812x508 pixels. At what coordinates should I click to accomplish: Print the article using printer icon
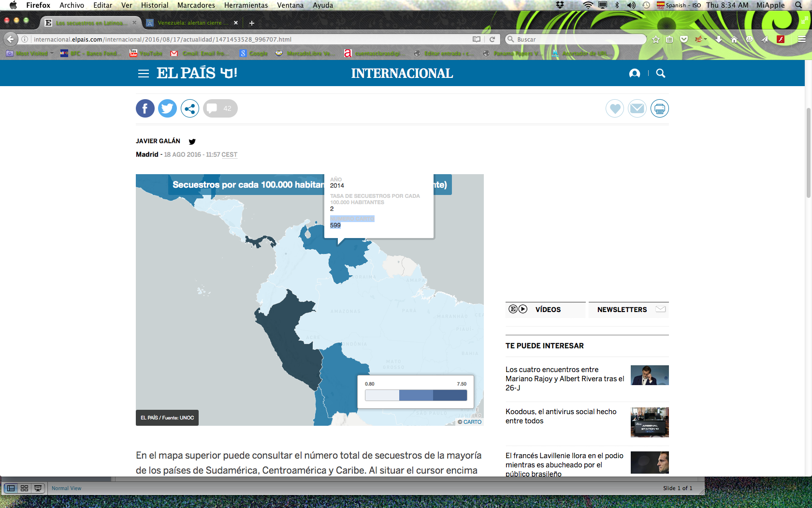pyautogui.click(x=659, y=108)
